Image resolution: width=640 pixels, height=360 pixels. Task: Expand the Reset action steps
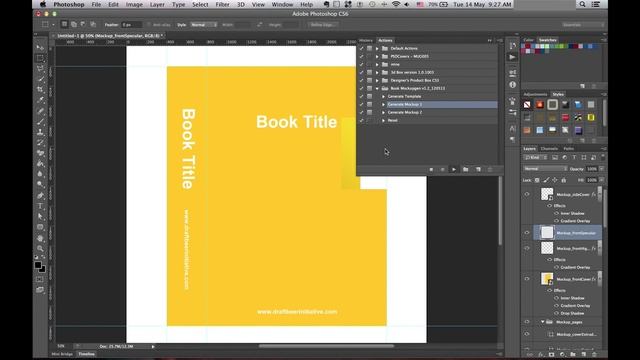coord(383,120)
